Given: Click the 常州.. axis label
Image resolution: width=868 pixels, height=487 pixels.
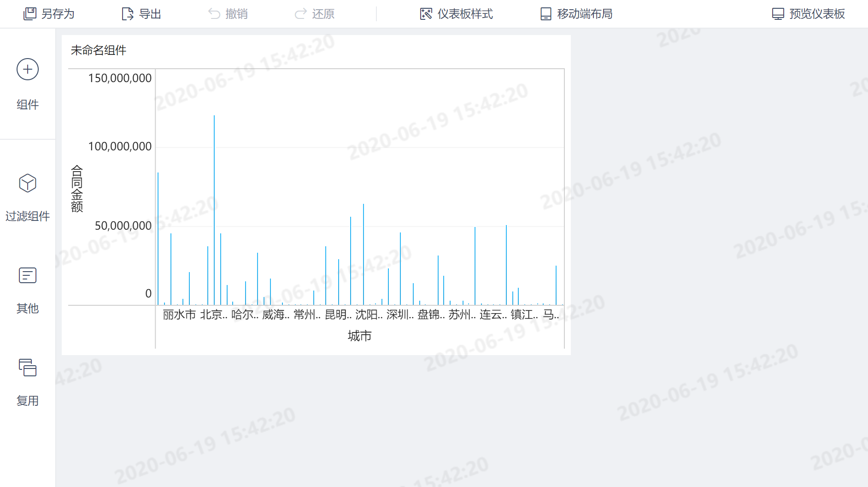Looking at the screenshot, I should 307,315.
